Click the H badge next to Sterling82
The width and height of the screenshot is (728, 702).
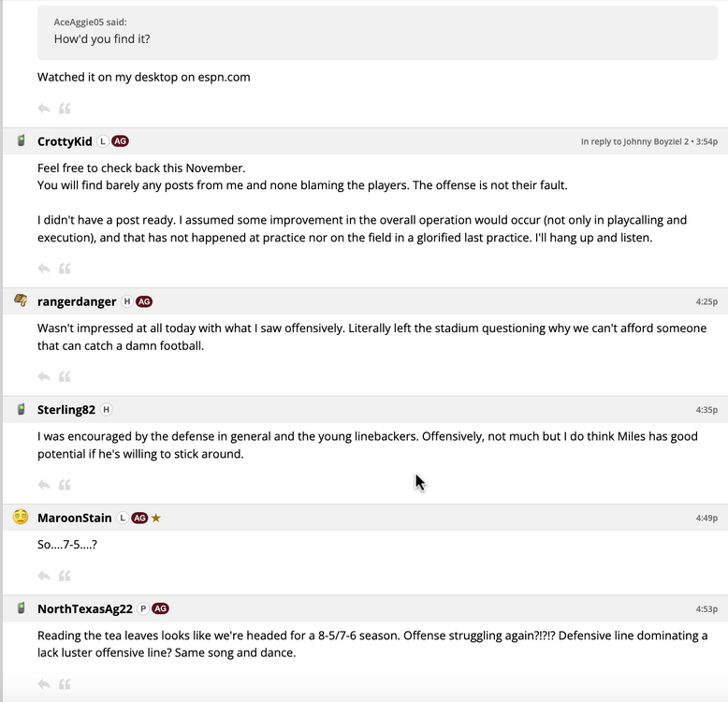[x=106, y=410]
